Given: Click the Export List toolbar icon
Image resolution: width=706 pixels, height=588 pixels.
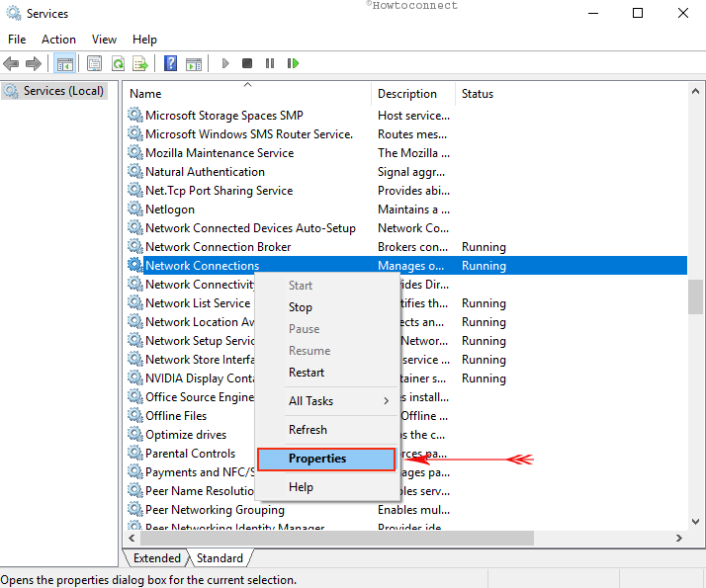Looking at the screenshot, I should pos(140,64).
